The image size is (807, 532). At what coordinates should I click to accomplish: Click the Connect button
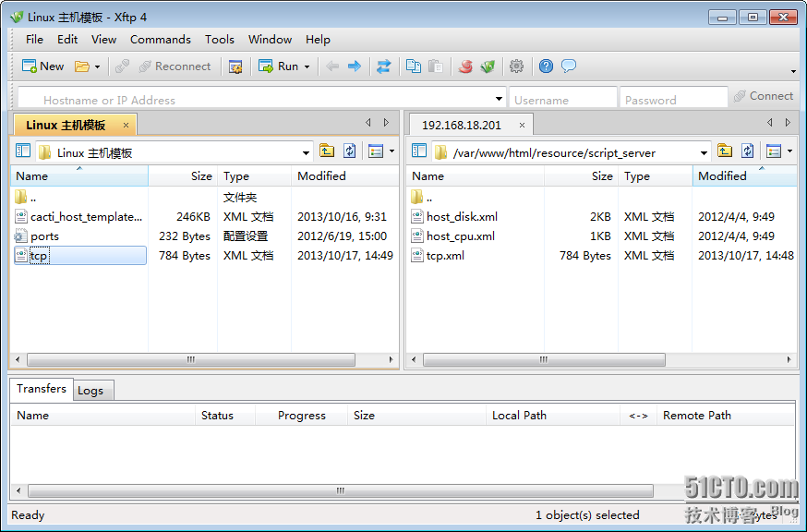[764, 96]
